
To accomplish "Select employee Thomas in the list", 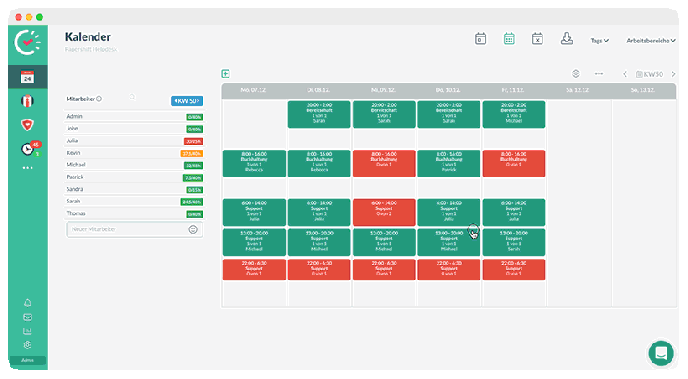I will pos(134,214).
